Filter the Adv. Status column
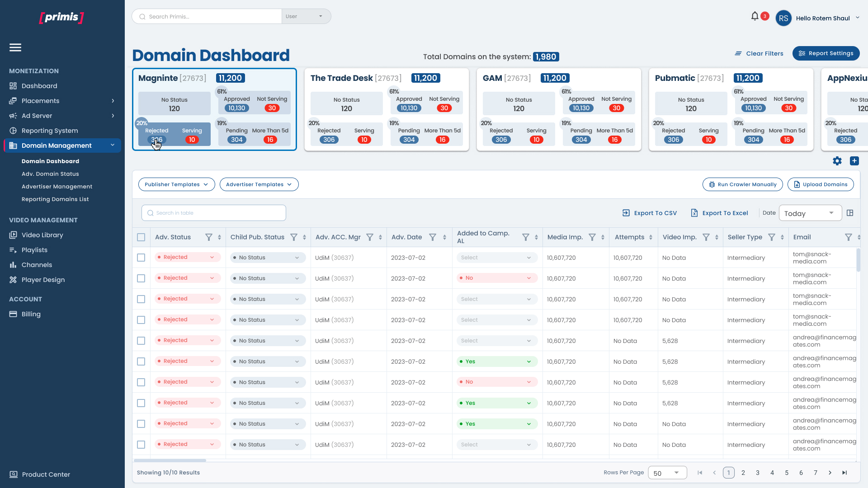This screenshot has height=488, width=868. pos(209,237)
